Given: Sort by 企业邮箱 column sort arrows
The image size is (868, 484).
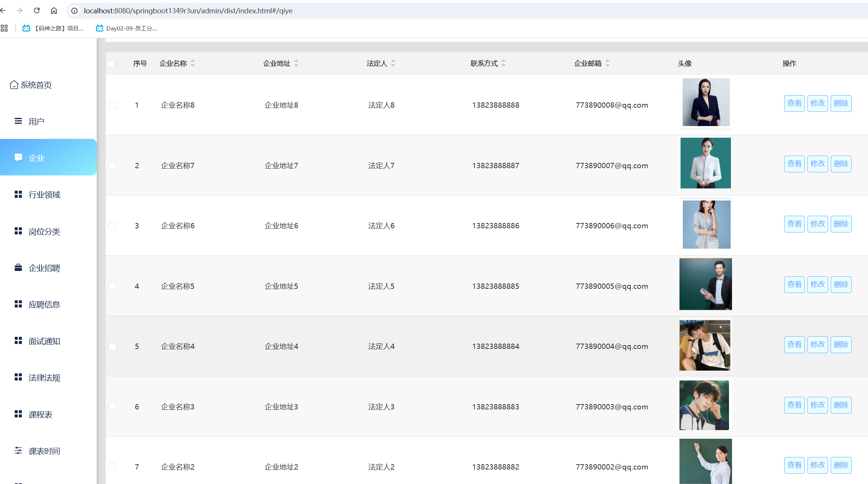Looking at the screenshot, I should click(x=607, y=63).
